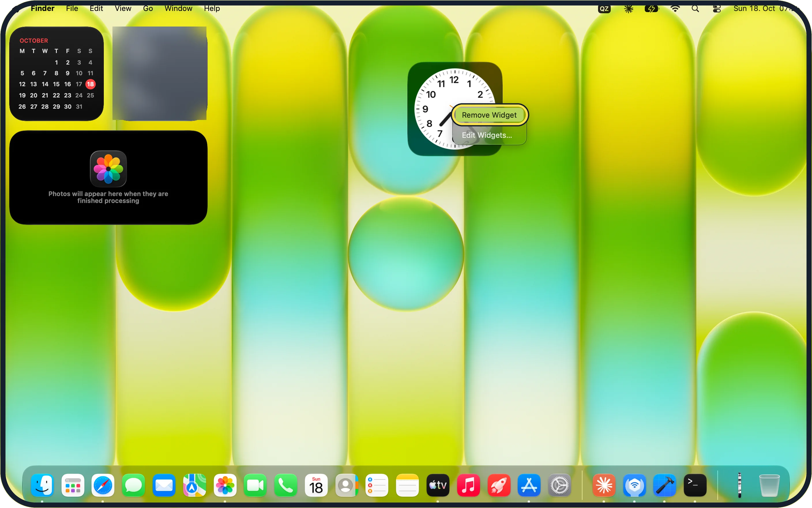Viewport: 812px width, 508px height.
Task: Open Notes from the Dock
Action: pyautogui.click(x=407, y=485)
